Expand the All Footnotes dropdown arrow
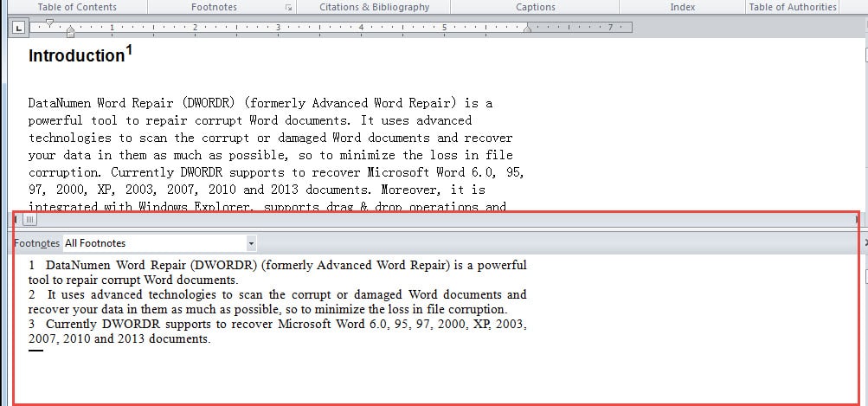 (x=251, y=244)
